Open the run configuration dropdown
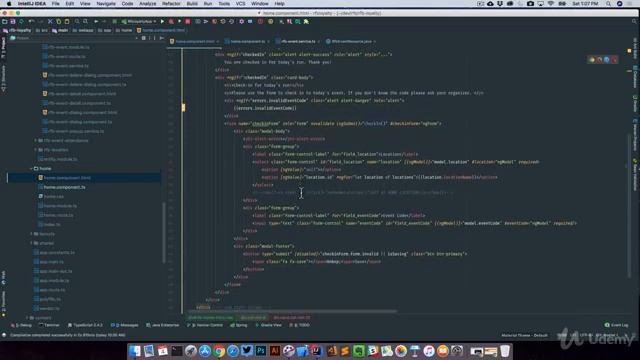This screenshot has width=640, height=360. point(139,21)
